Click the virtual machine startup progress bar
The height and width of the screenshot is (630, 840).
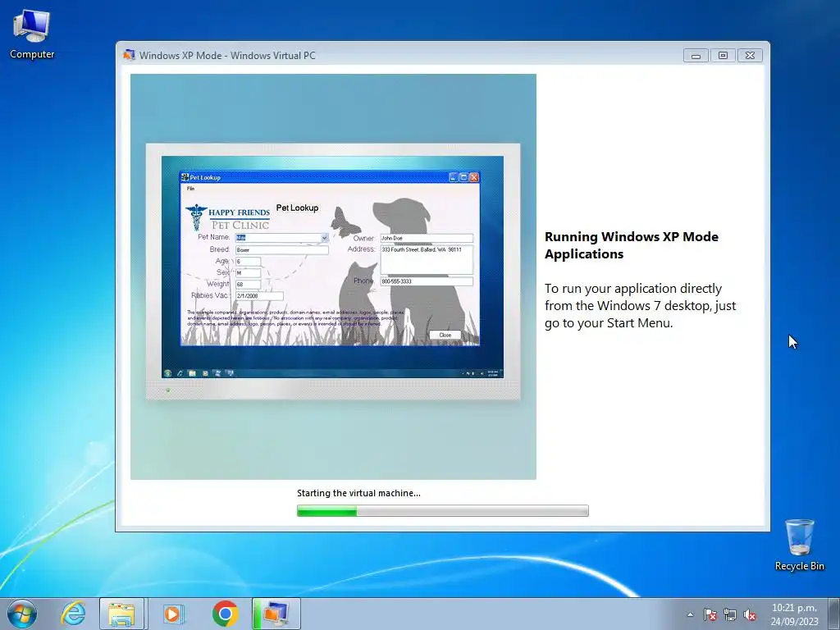point(442,511)
